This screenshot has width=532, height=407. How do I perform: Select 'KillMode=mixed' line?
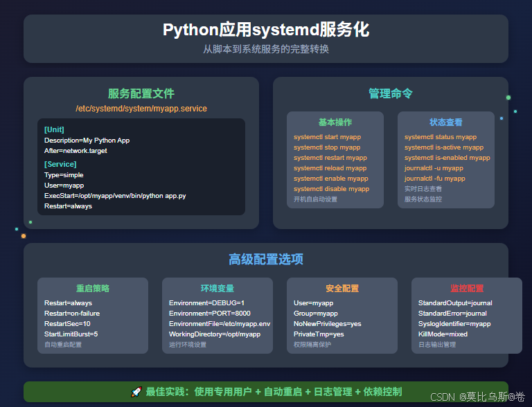[x=443, y=334]
